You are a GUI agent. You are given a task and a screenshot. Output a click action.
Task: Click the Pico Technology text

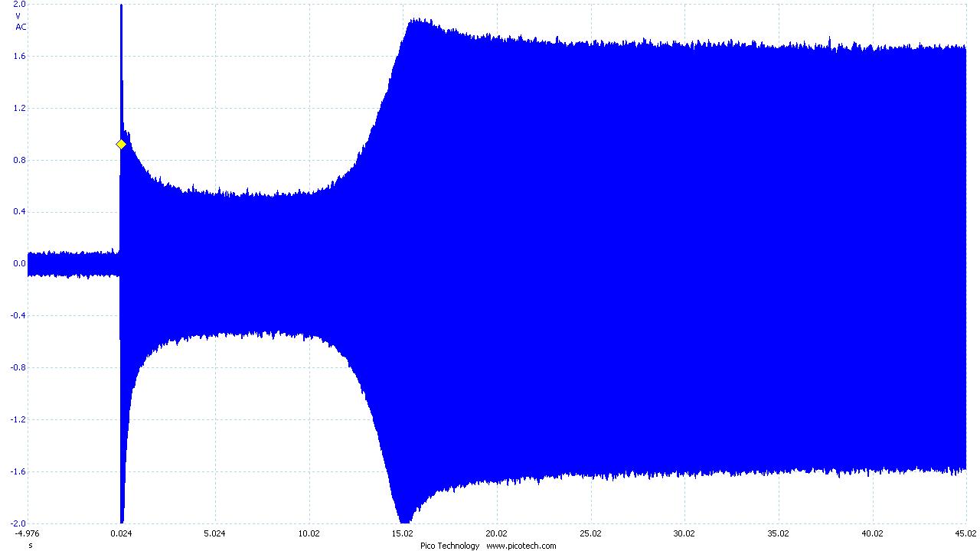click(449, 546)
